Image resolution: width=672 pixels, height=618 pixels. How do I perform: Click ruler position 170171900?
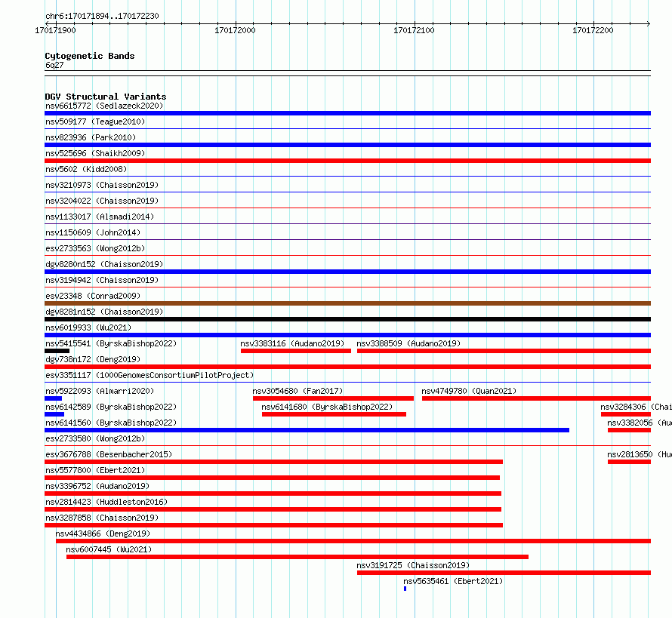point(55,30)
